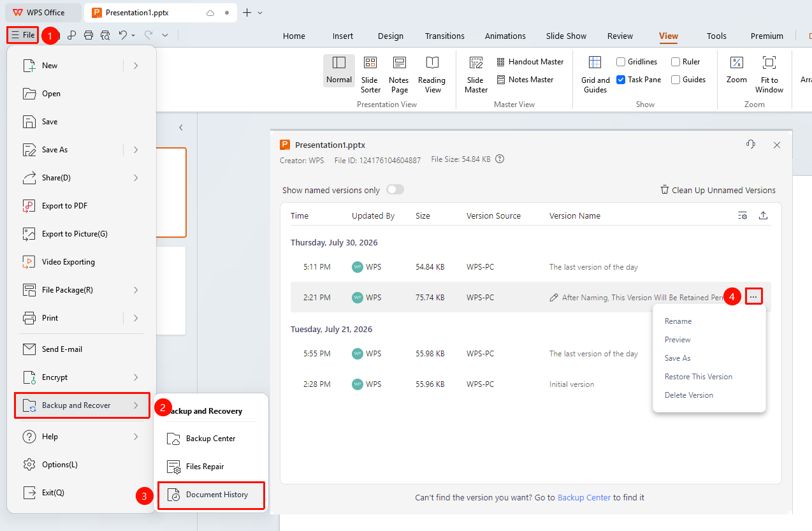The width and height of the screenshot is (812, 531).
Task: Expand the Print submenu arrow
Action: [x=136, y=318]
